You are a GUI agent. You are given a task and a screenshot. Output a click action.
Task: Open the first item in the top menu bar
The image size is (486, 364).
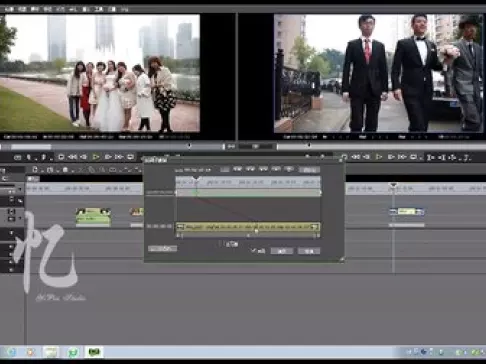[x=9, y=9]
